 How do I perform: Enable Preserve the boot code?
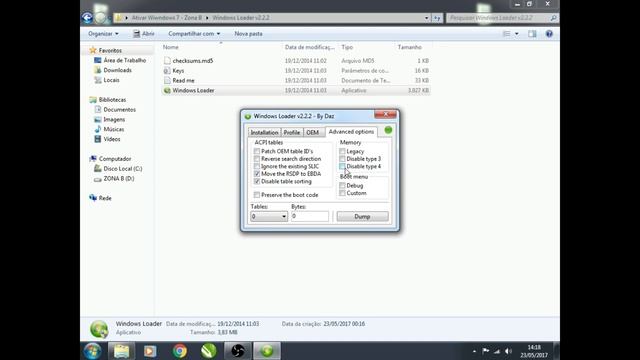click(257, 195)
